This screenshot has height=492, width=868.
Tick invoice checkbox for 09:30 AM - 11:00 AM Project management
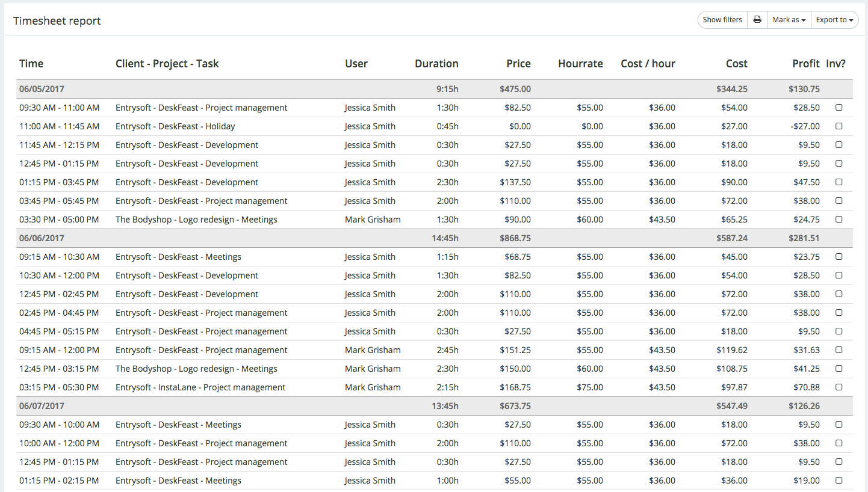coord(839,108)
